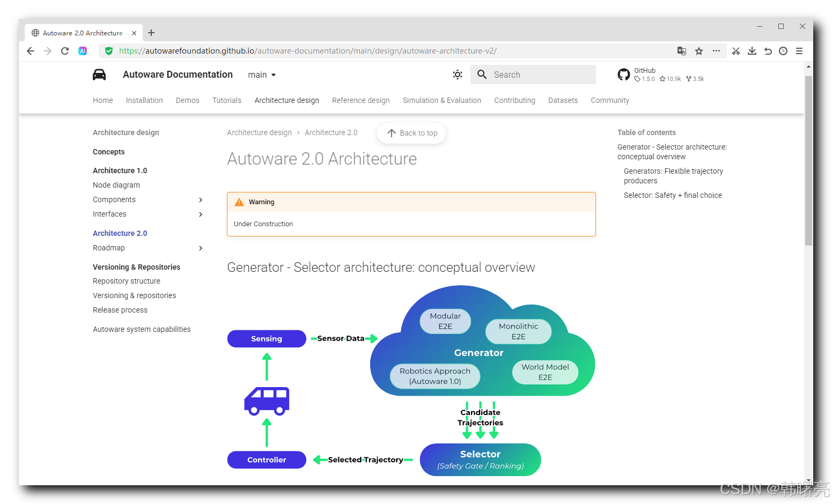Jump to Generator - Selector architecture TOC entry
Image resolution: width=832 pixels, height=504 pixels.
672,152
